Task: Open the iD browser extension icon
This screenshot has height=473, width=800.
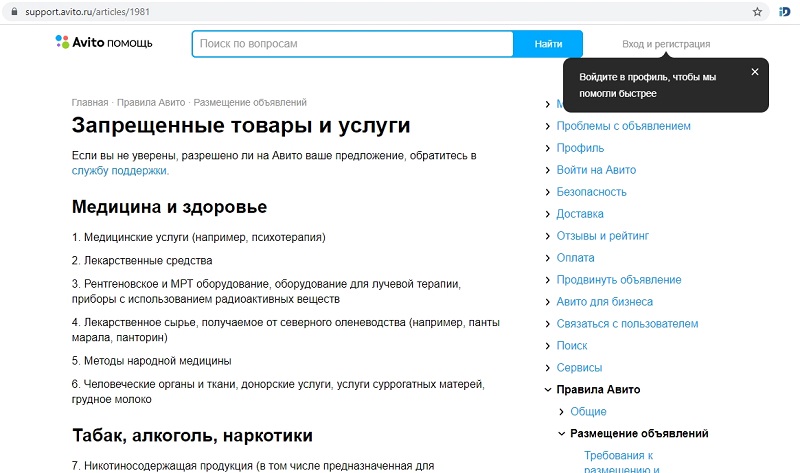Action: tap(785, 12)
